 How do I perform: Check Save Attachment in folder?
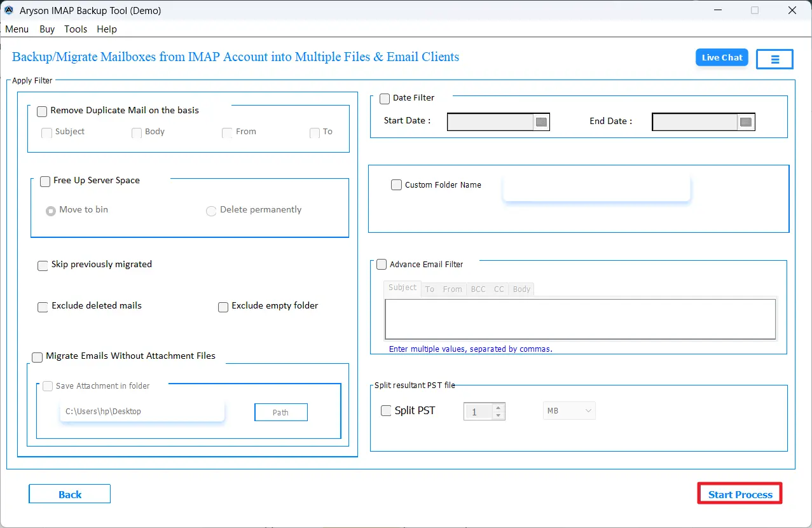(x=48, y=386)
